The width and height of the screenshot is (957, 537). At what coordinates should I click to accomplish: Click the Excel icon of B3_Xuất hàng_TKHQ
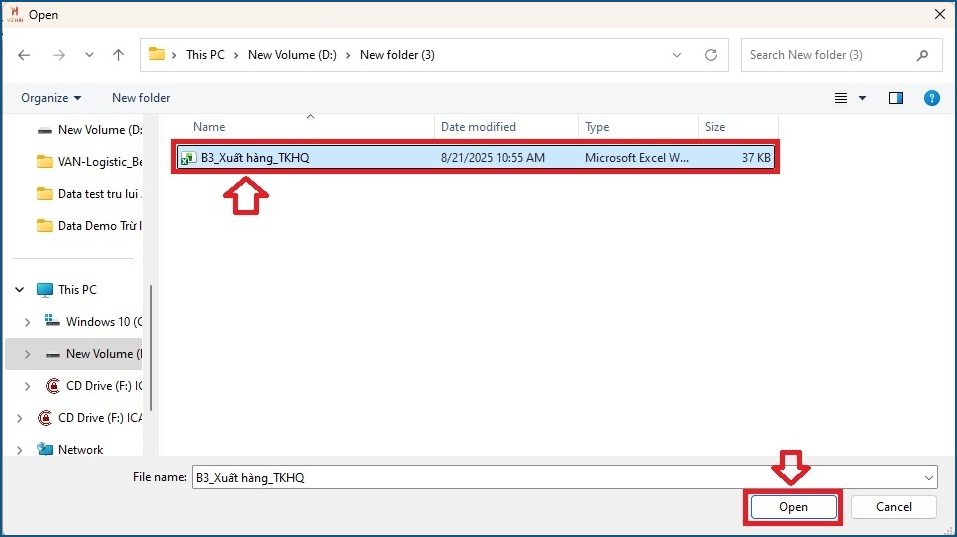pyautogui.click(x=188, y=158)
